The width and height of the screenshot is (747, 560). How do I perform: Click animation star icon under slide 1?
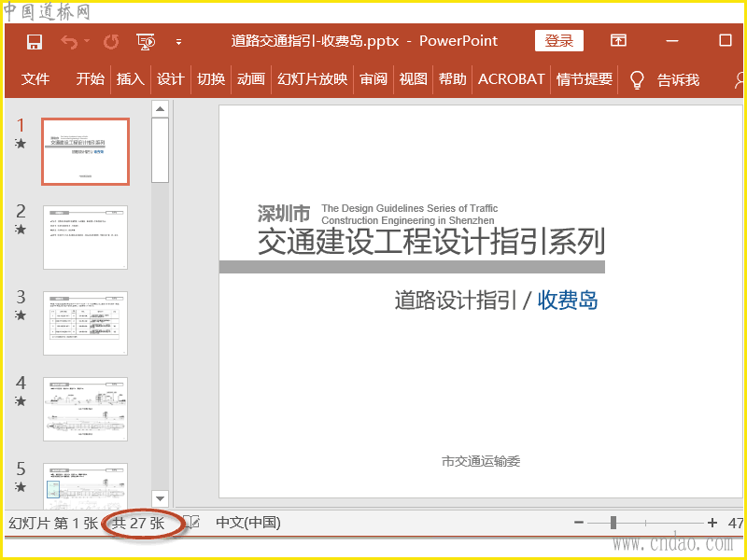pyautogui.click(x=20, y=144)
